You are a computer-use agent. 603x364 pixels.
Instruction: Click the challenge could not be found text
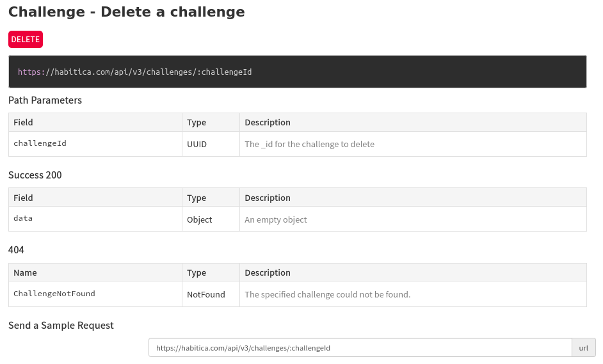tap(327, 294)
